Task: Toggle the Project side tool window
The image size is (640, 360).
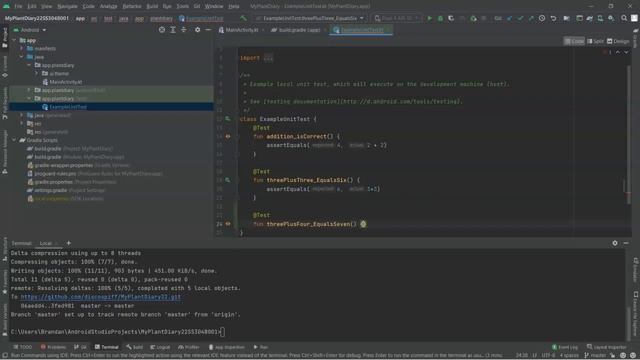Action: click(x=4, y=38)
